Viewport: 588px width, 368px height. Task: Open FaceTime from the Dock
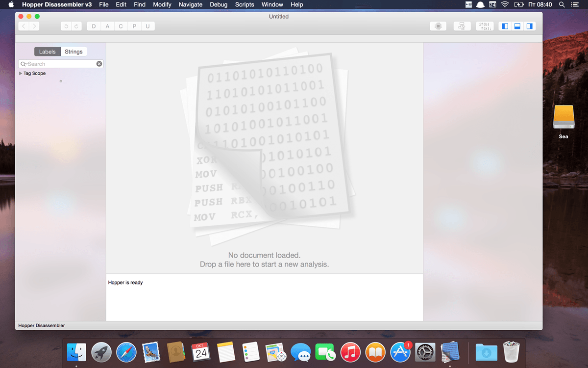325,352
